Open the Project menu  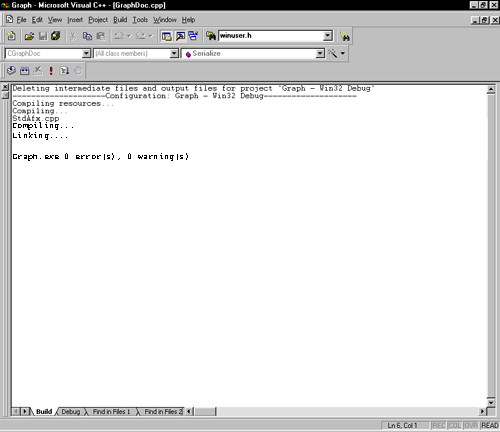pos(98,20)
